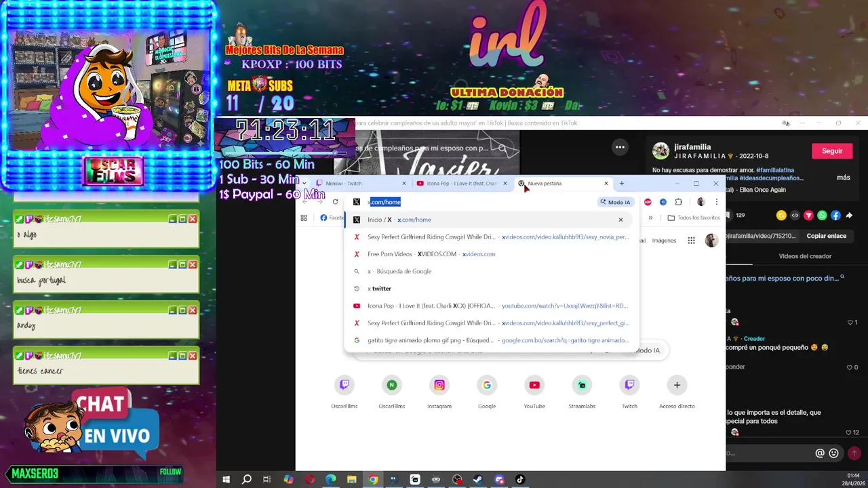Image resolution: width=868 pixels, height=488 pixels.
Task: Open the YouTube shortcut tile
Action: [x=534, y=392]
